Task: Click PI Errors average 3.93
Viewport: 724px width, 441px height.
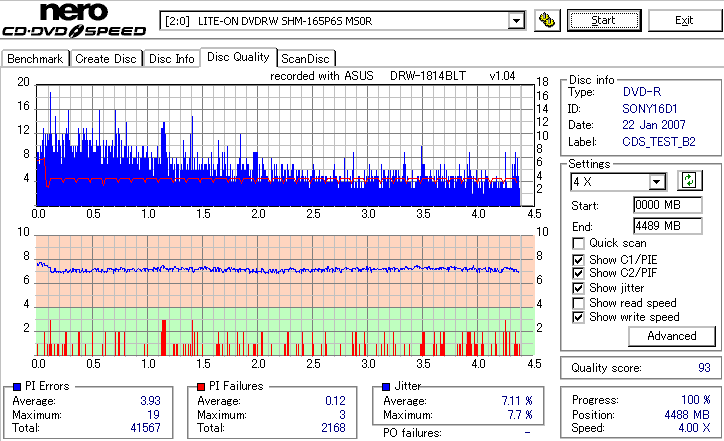Action: 151,400
